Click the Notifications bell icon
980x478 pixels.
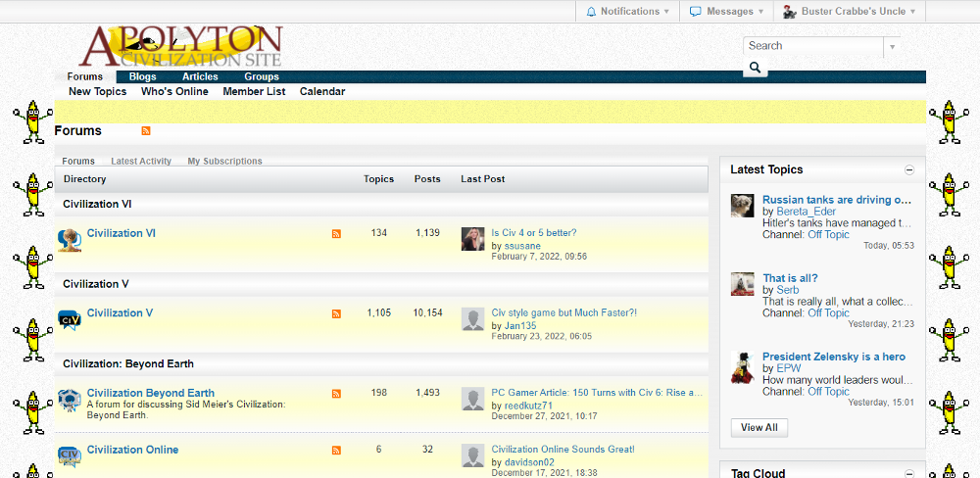click(591, 11)
